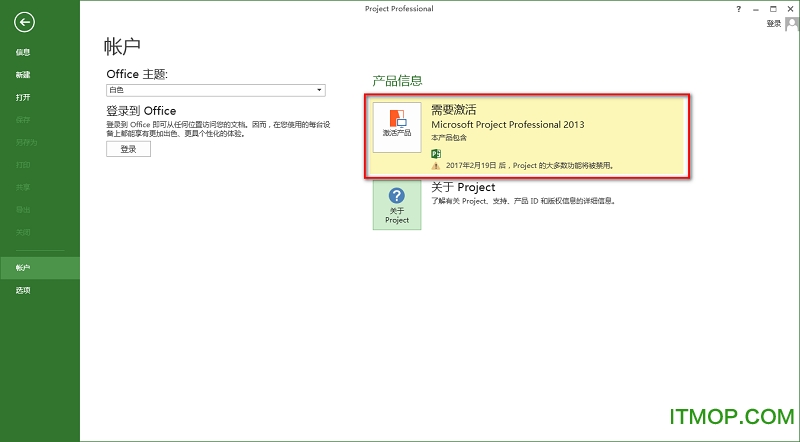Open the 信息 (Info) menu item

point(23,52)
